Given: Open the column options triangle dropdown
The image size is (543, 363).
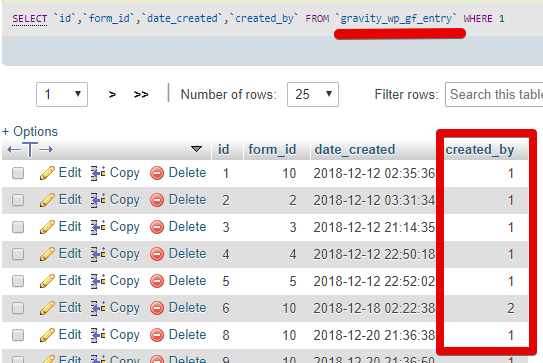Looking at the screenshot, I should (196, 149).
